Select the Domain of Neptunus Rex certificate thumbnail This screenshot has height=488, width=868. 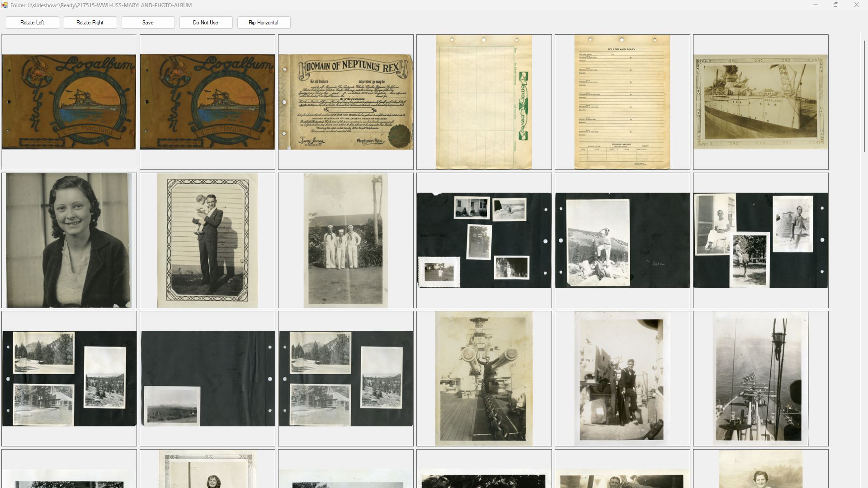[x=346, y=102]
